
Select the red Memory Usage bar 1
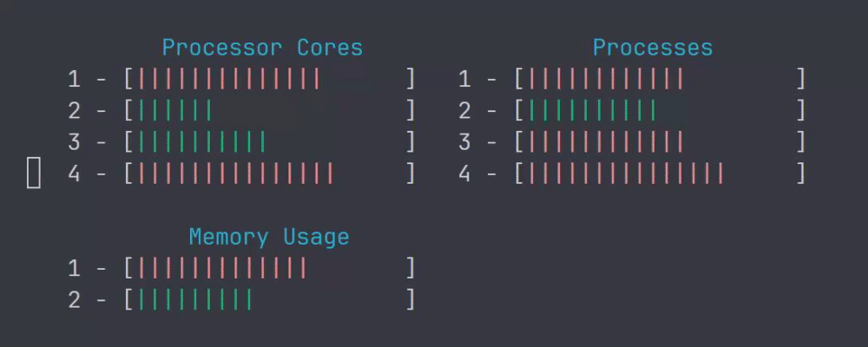(x=222, y=268)
